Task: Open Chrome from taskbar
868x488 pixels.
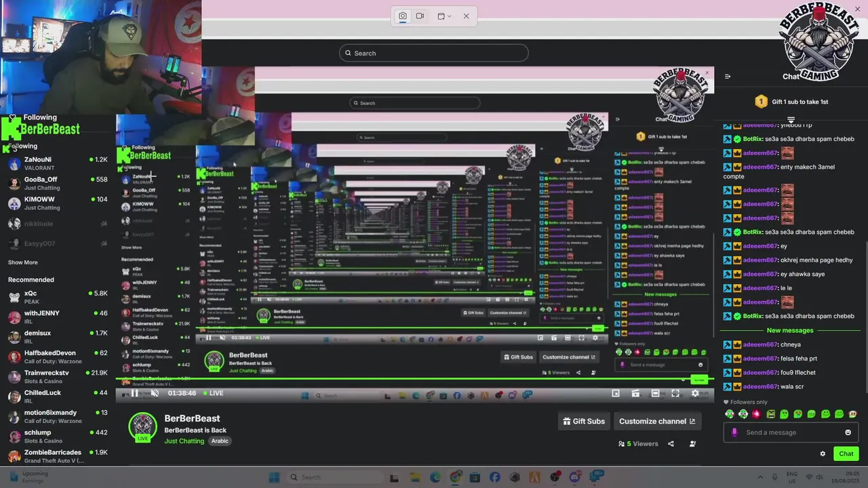Action: [x=455, y=477]
